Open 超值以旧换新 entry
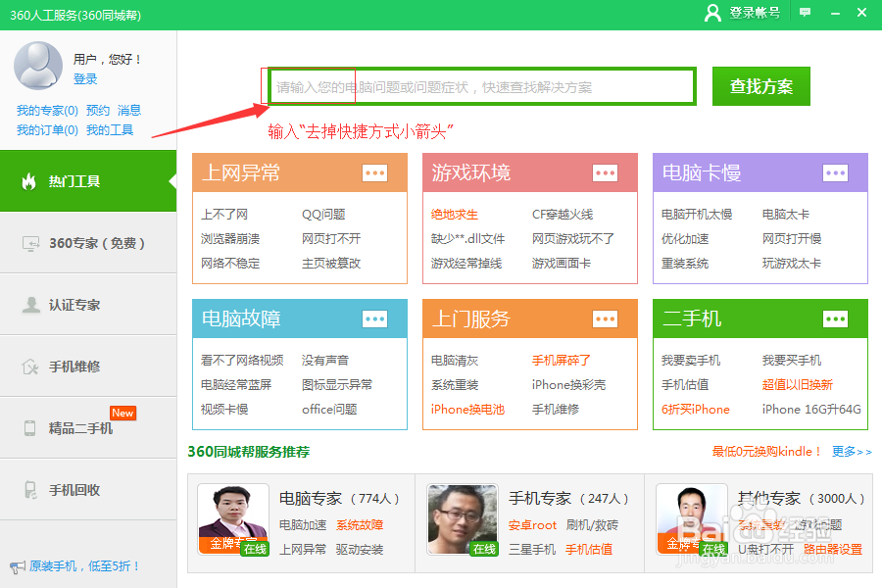The height and width of the screenshot is (588, 882). [798, 385]
